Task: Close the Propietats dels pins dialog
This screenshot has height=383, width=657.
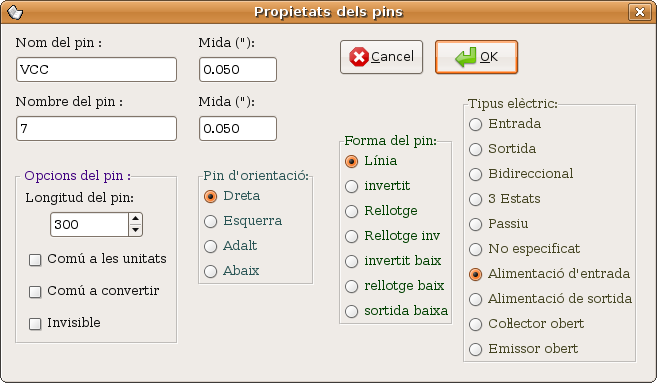Action: point(639,12)
